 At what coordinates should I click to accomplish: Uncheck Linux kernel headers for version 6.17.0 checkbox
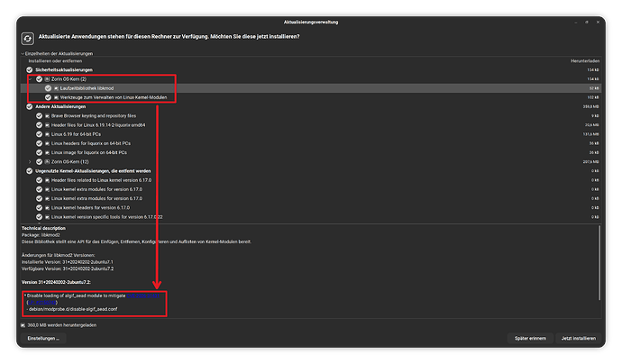[x=39, y=208]
